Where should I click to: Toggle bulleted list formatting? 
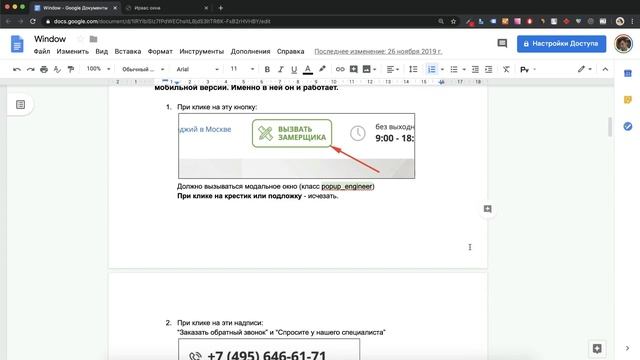click(x=454, y=69)
